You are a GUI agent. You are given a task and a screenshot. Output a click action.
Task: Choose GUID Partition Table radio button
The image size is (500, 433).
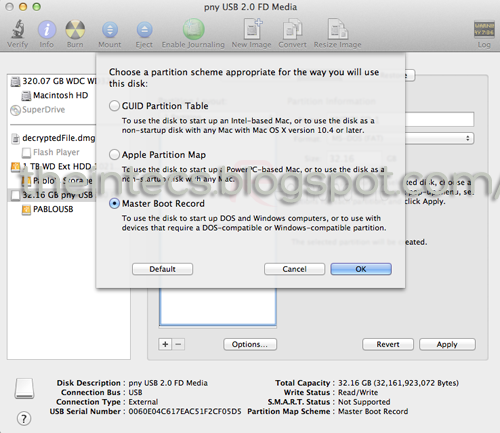tap(114, 106)
